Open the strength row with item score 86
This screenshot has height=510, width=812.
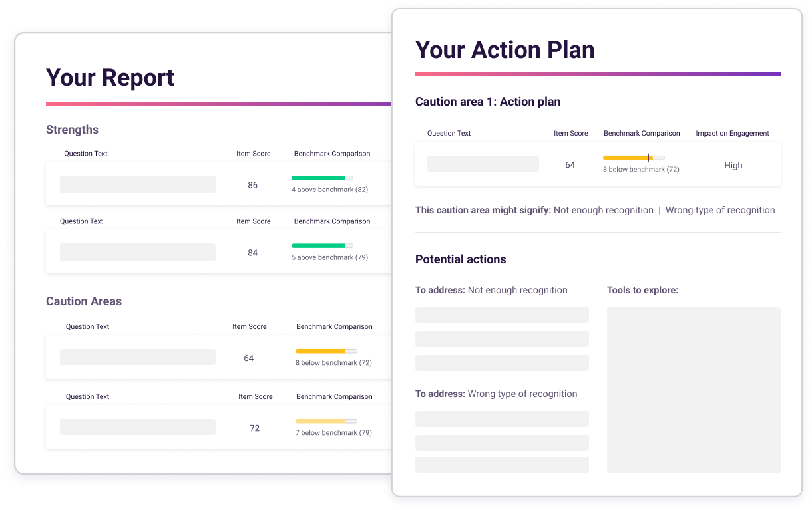pyautogui.click(x=218, y=184)
